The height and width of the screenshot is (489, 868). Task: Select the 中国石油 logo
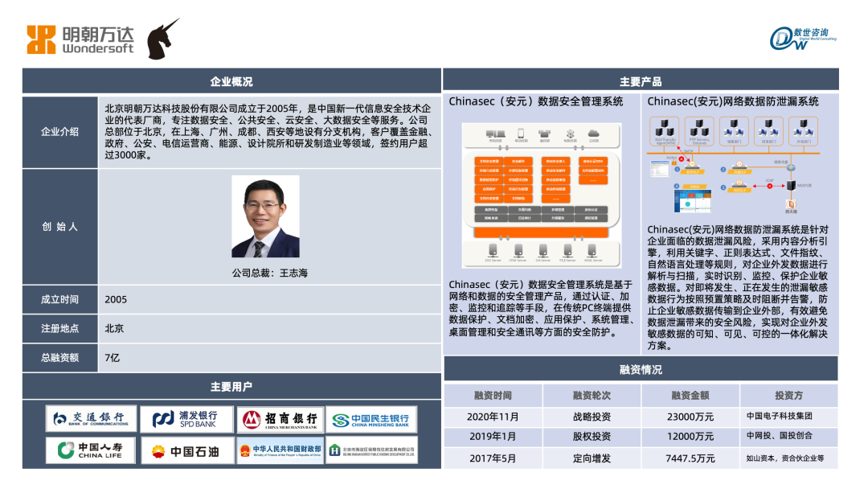(186, 450)
